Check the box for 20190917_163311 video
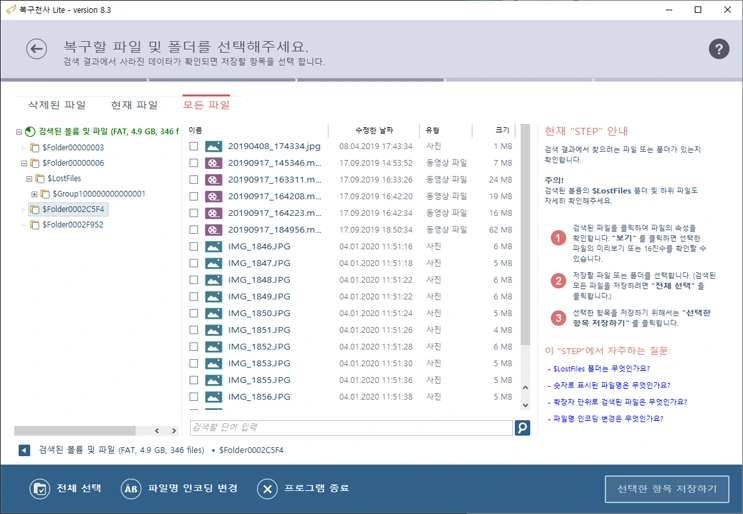This screenshot has height=514, width=743. pyautogui.click(x=193, y=180)
